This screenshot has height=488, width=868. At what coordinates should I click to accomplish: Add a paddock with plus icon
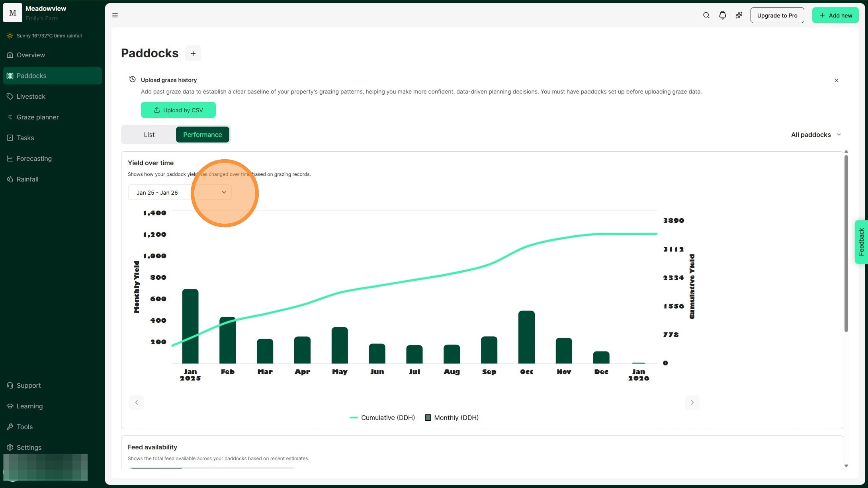pyautogui.click(x=193, y=53)
